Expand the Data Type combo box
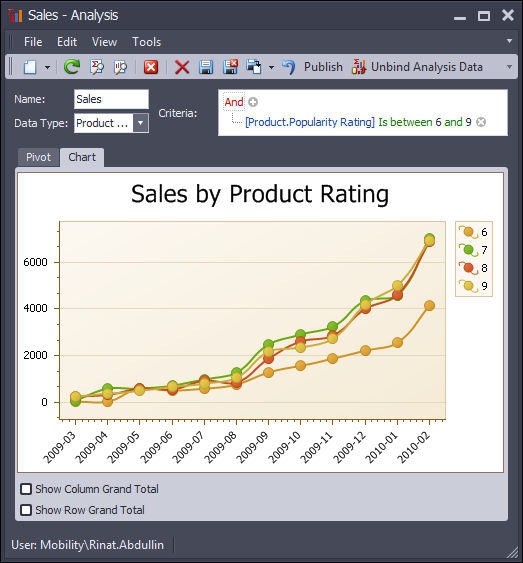This screenshot has height=563, width=523. click(x=141, y=123)
